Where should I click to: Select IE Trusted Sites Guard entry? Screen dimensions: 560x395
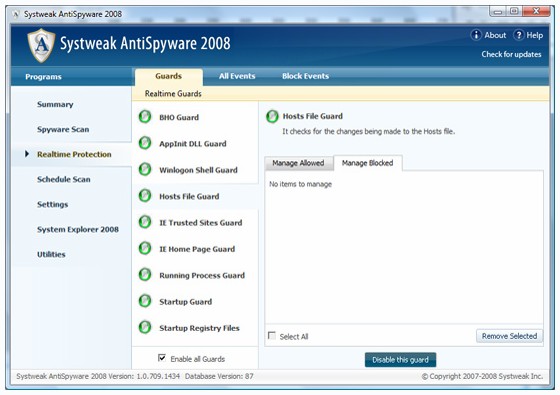(201, 223)
